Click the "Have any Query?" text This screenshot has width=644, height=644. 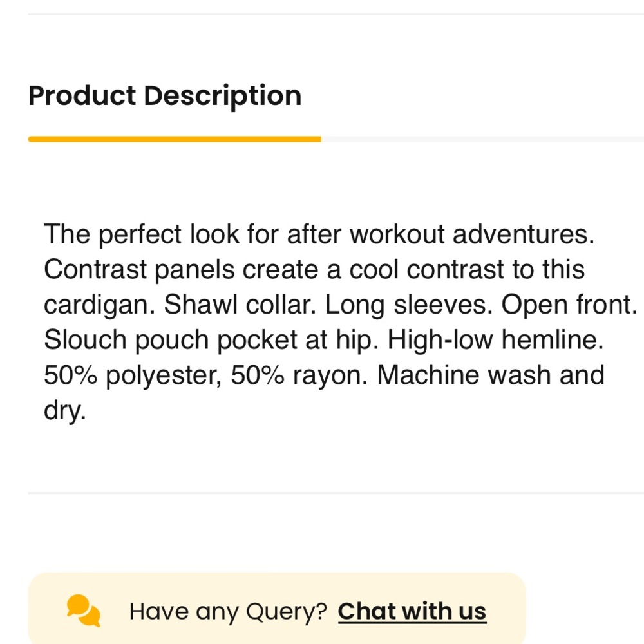[228, 612]
